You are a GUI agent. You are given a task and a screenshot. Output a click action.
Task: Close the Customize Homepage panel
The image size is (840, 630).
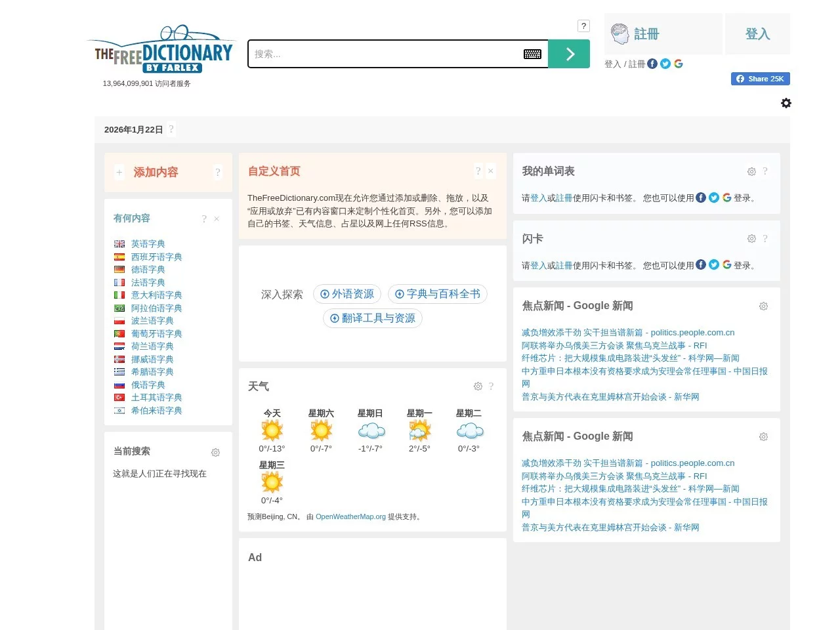pyautogui.click(x=490, y=171)
